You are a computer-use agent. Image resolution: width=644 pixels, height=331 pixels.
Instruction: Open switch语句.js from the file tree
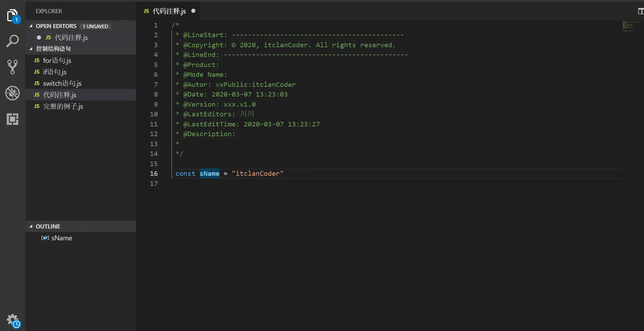click(x=81, y=83)
